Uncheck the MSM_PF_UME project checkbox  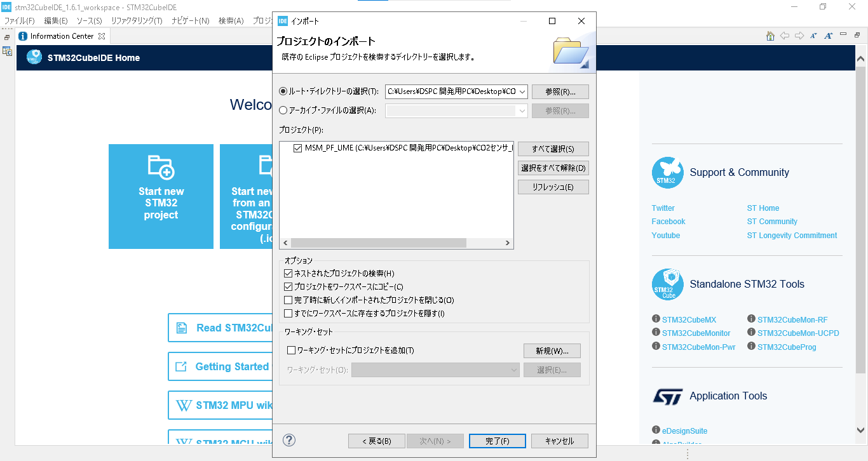tap(297, 148)
